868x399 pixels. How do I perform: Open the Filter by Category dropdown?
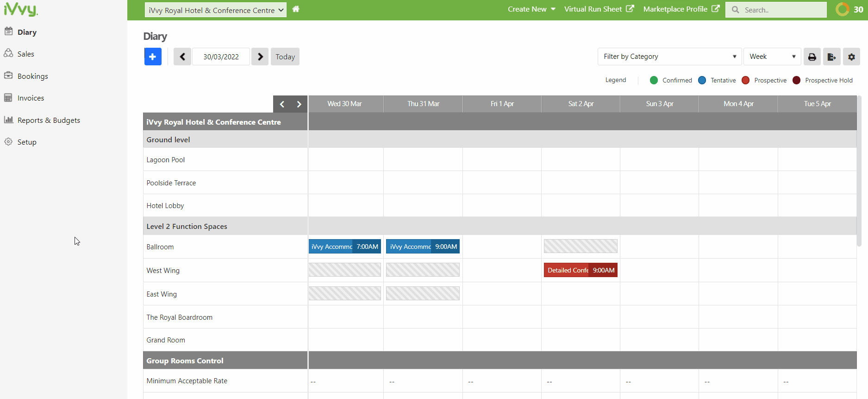pyautogui.click(x=669, y=57)
